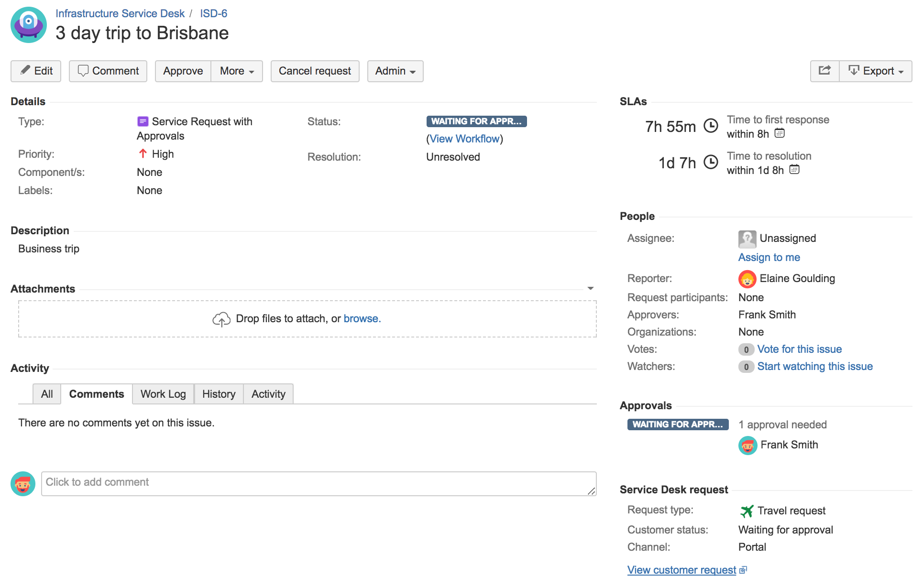Click the cloud upload icon in attachments
Image resolution: width=923 pixels, height=588 pixels.
tap(221, 319)
